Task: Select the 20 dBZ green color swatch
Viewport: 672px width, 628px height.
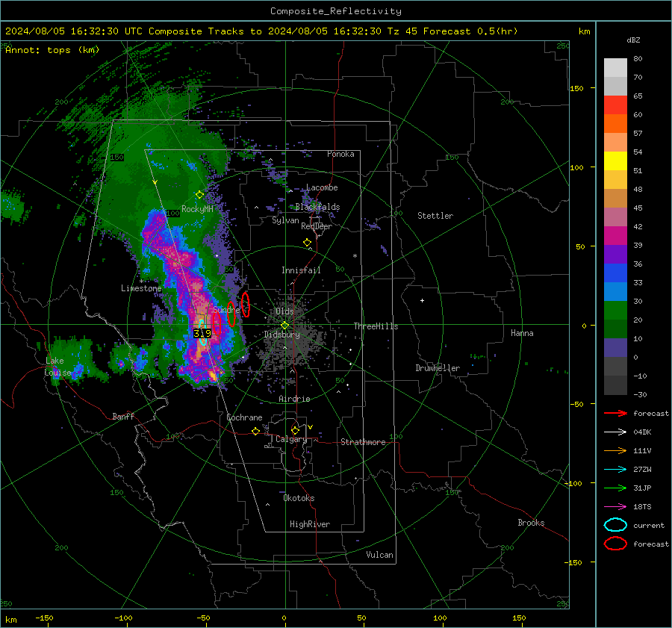Action: click(x=615, y=329)
